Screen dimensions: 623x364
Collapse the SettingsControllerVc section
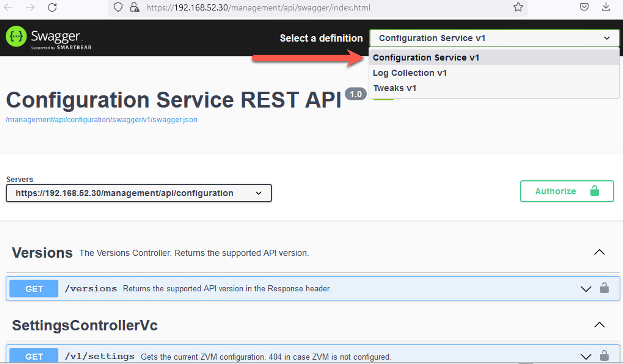point(599,325)
